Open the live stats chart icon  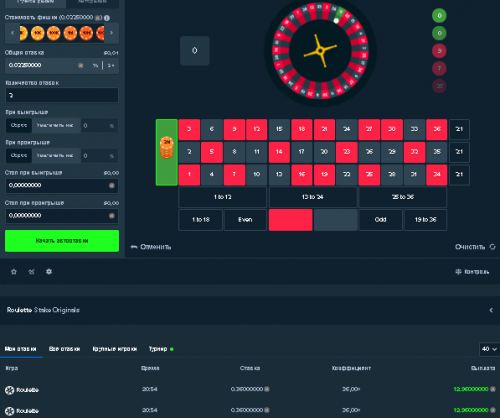31,272
